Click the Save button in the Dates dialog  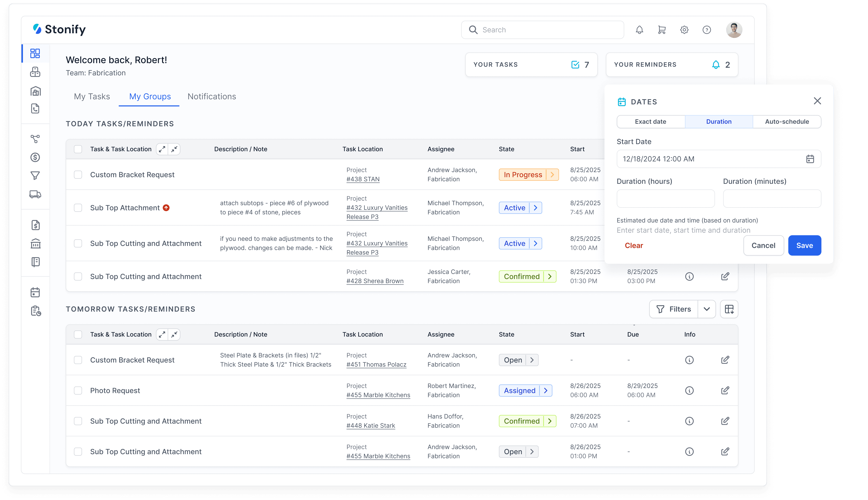coord(804,245)
